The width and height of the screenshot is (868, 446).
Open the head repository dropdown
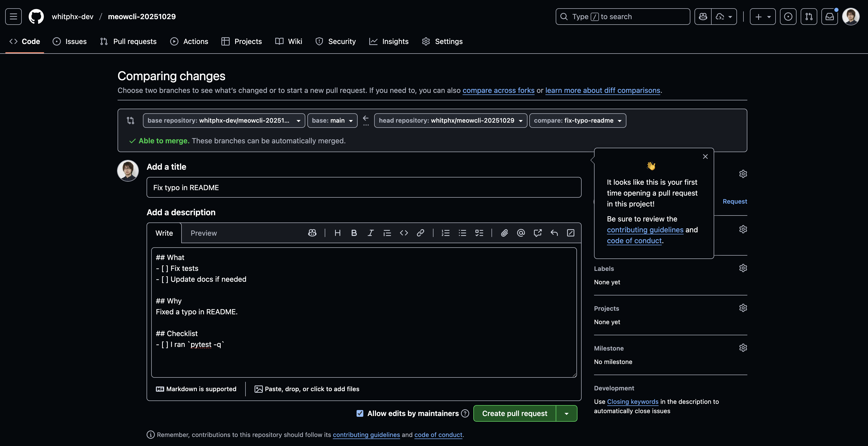click(451, 121)
